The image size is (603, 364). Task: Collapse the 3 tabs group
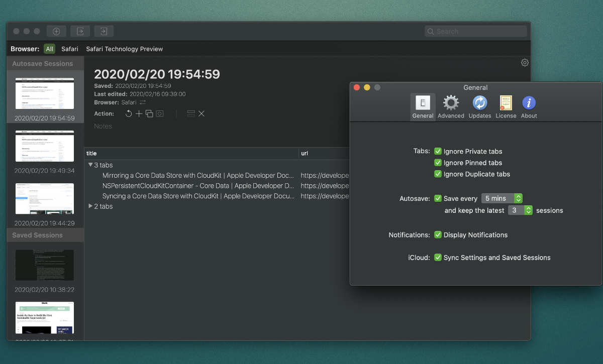tap(90, 165)
